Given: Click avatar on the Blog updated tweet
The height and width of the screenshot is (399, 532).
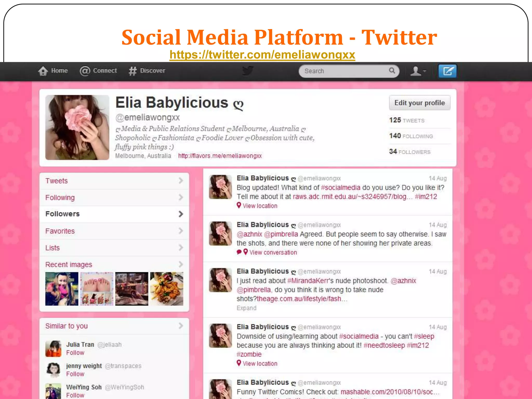Looking at the screenshot, I should coord(221,187).
